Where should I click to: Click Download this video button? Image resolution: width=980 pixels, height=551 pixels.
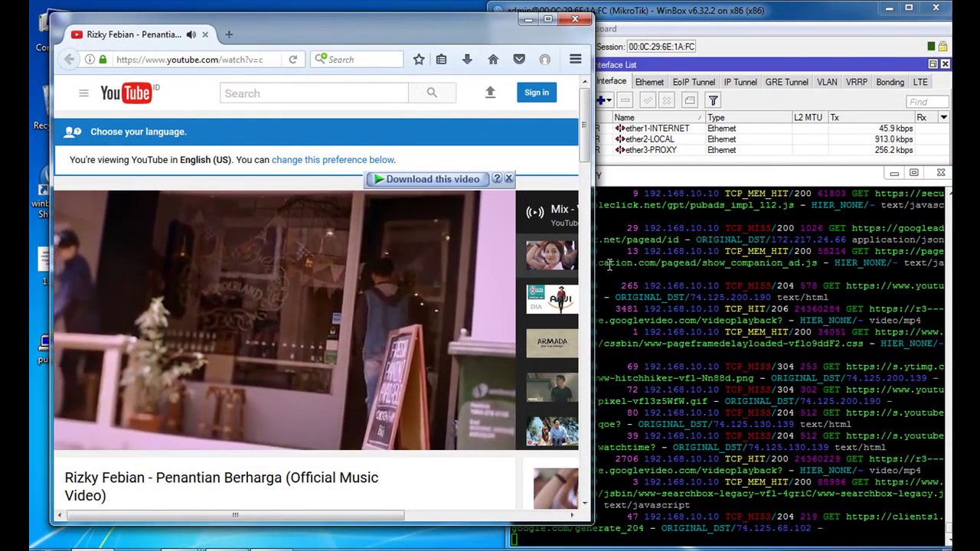(x=427, y=179)
